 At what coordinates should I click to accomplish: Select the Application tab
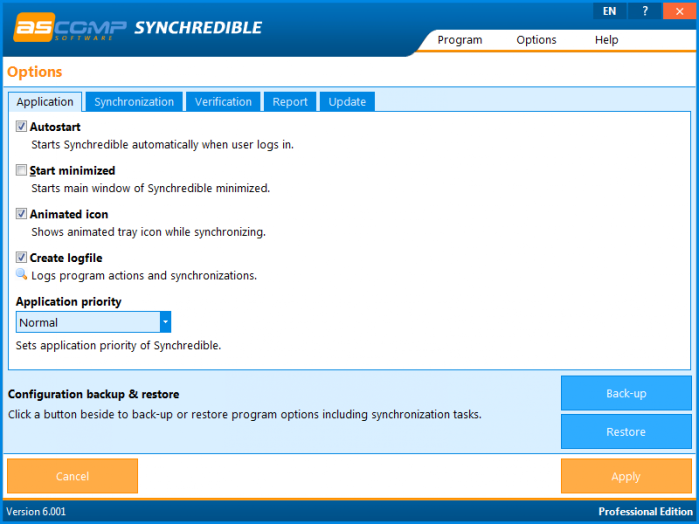(45, 102)
